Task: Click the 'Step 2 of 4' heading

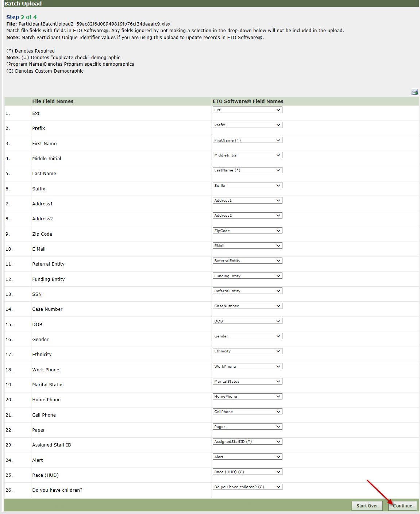Action: [x=22, y=17]
